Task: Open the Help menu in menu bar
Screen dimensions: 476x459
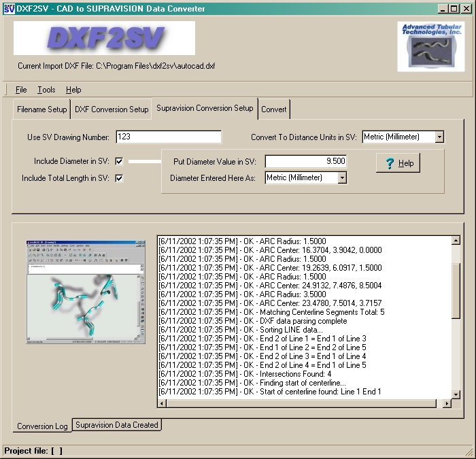Action: 73,90
